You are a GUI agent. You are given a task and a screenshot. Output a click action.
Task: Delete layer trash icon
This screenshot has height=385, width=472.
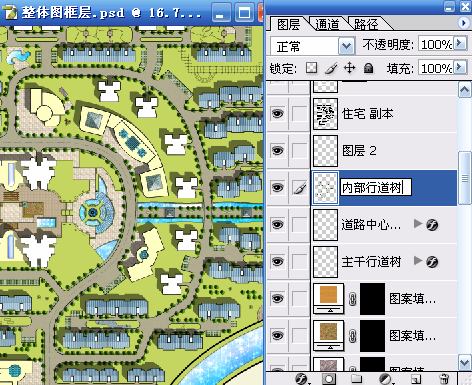tap(444, 379)
